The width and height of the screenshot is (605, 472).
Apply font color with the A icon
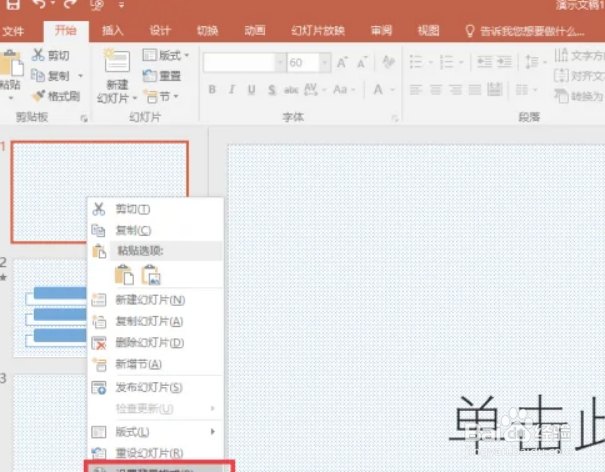pyautogui.click(x=378, y=90)
